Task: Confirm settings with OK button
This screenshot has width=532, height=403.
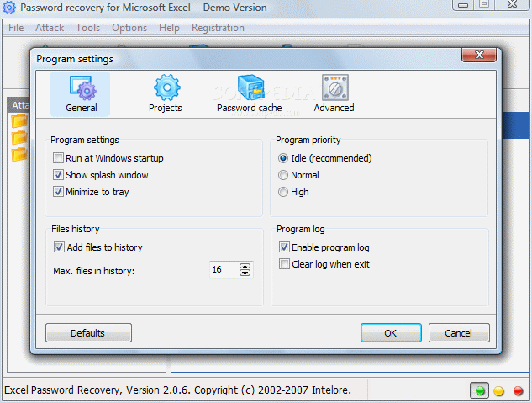Action: tap(391, 332)
